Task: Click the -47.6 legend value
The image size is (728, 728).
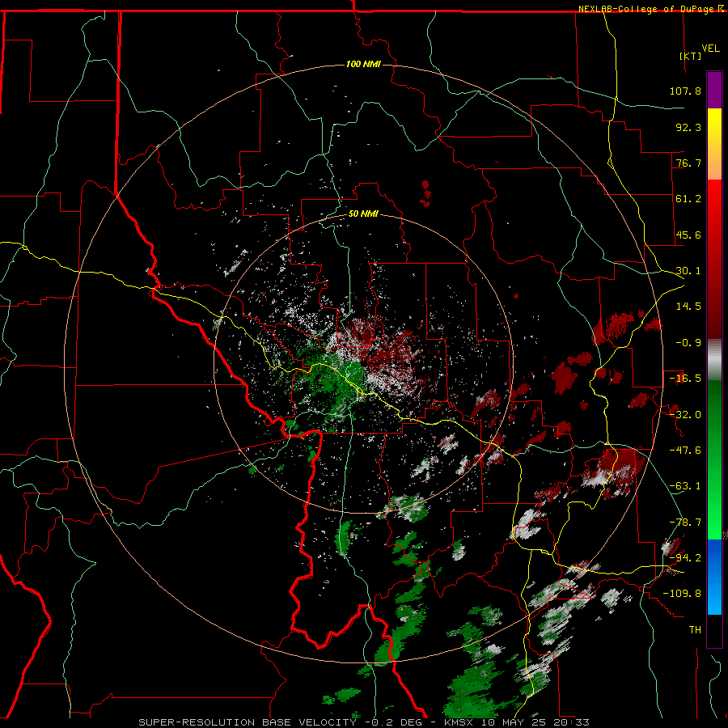Action: [x=685, y=451]
